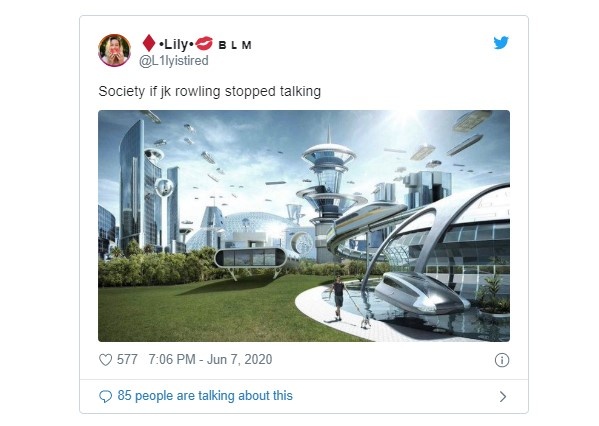Open the tweet info circle icon
This screenshot has height=426, width=599.
(502, 360)
